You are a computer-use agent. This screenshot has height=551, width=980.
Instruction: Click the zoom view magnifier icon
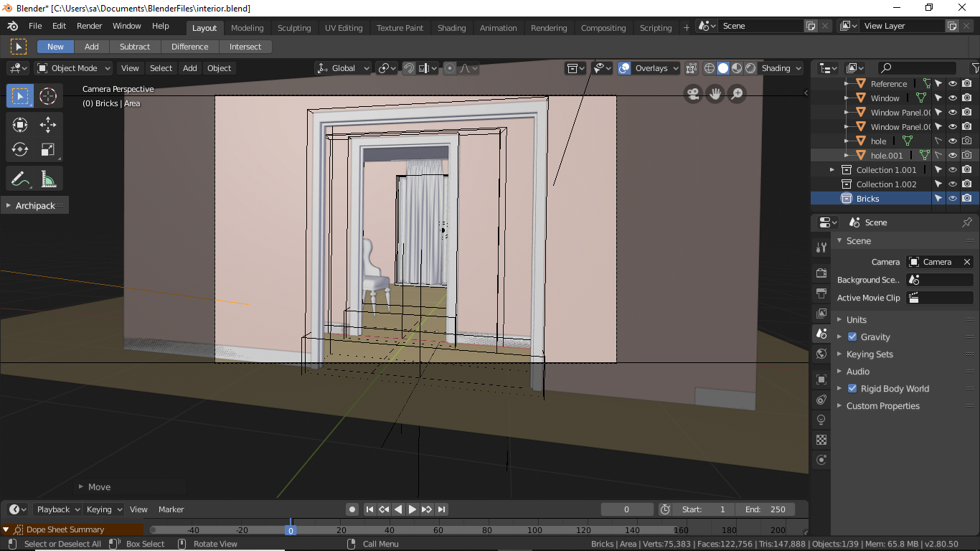(738, 93)
